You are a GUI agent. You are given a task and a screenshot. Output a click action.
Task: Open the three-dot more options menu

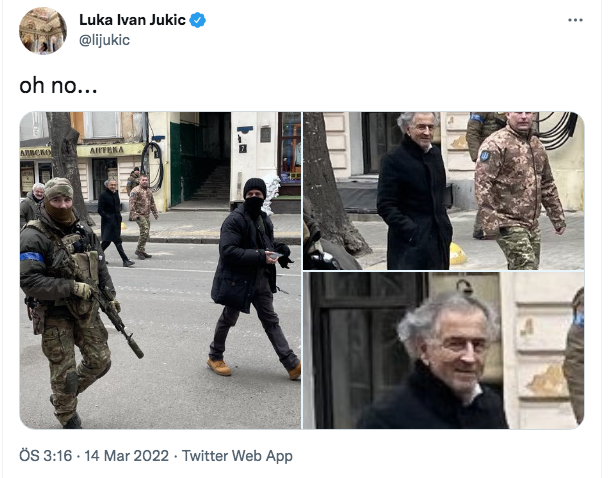coord(575,20)
